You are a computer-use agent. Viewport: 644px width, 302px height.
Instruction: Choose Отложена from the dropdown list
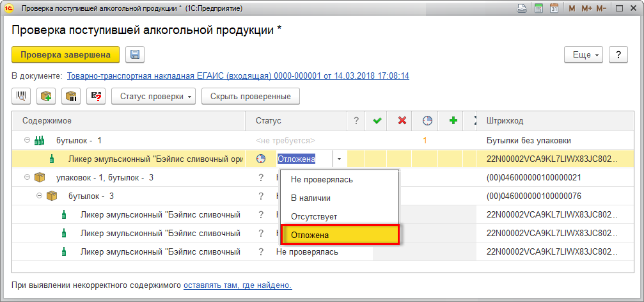point(339,235)
